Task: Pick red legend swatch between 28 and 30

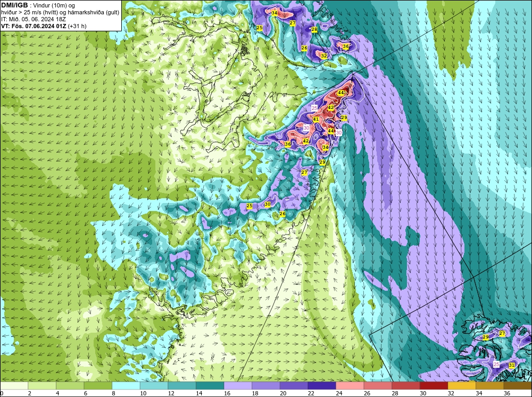Action: tap(406, 386)
